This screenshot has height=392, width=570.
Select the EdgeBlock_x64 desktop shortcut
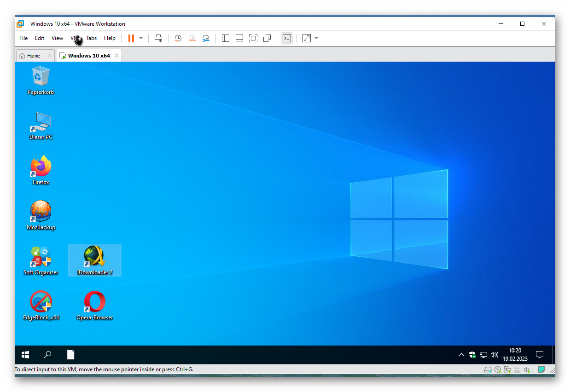(x=41, y=306)
